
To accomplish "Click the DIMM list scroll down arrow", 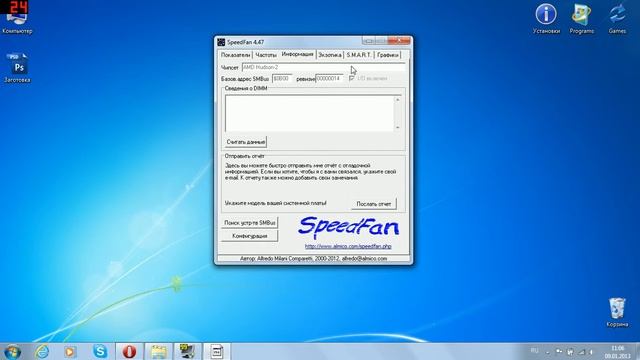I will [398, 127].
